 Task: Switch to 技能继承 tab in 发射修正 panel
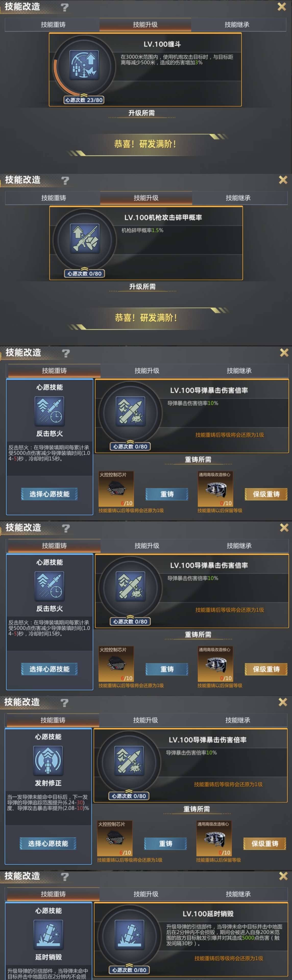coord(238,720)
